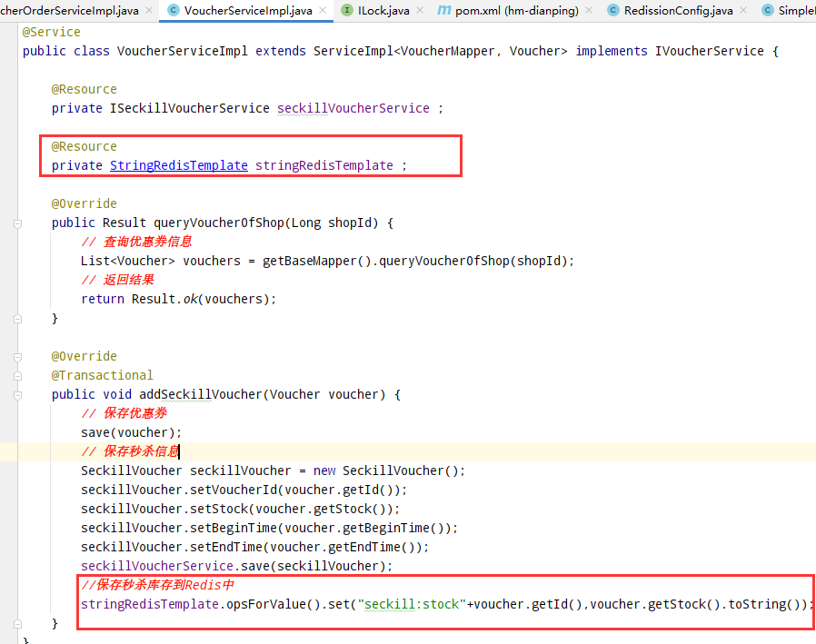Click Result.ok in the return statement

coord(164,299)
